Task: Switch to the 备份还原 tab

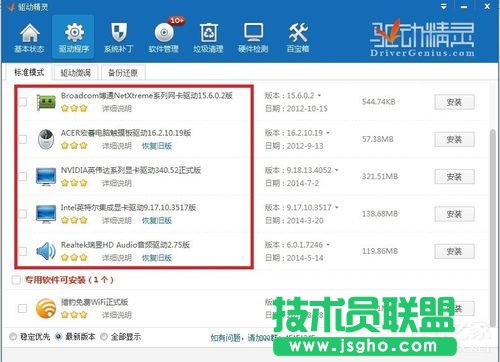Action: tap(123, 73)
